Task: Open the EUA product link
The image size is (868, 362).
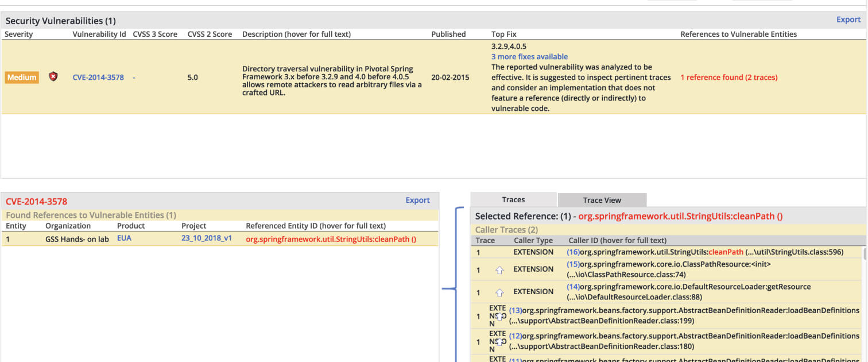Action: pos(124,238)
